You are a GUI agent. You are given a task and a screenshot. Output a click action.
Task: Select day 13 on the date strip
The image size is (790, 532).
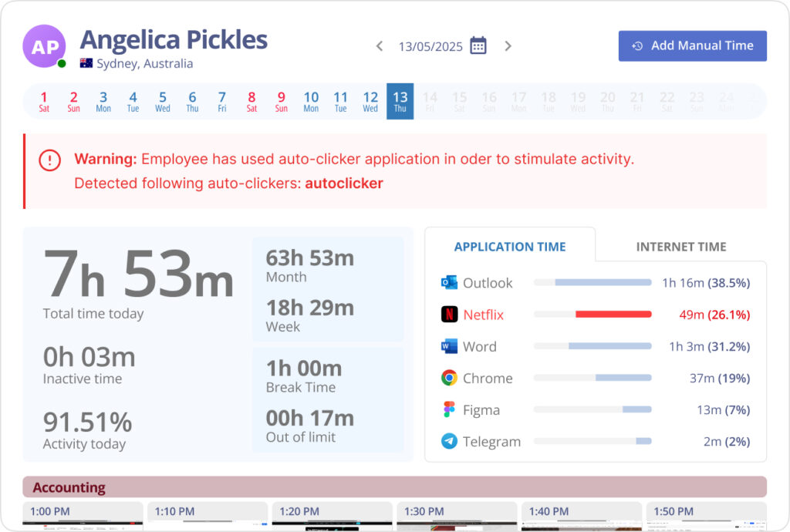pyautogui.click(x=400, y=101)
